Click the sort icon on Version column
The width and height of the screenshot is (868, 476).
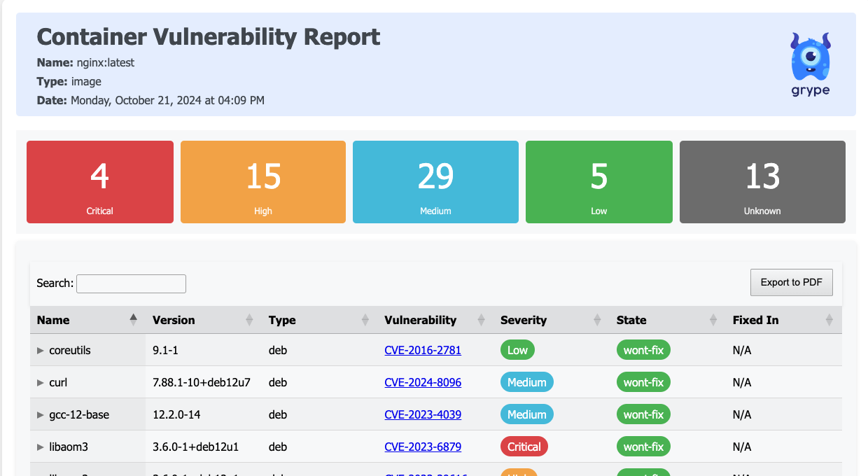tap(249, 319)
